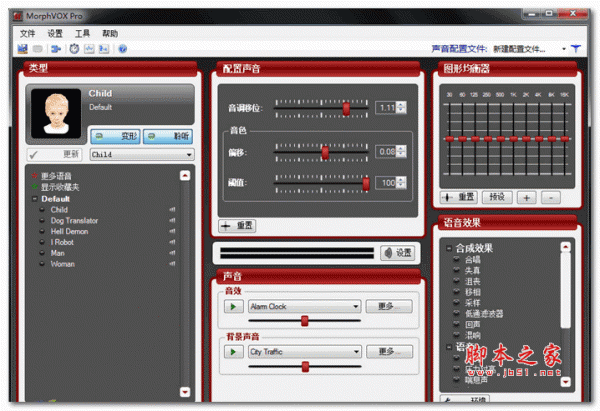
Task: Click speaker icon on I Robot row
Action: 172,242
